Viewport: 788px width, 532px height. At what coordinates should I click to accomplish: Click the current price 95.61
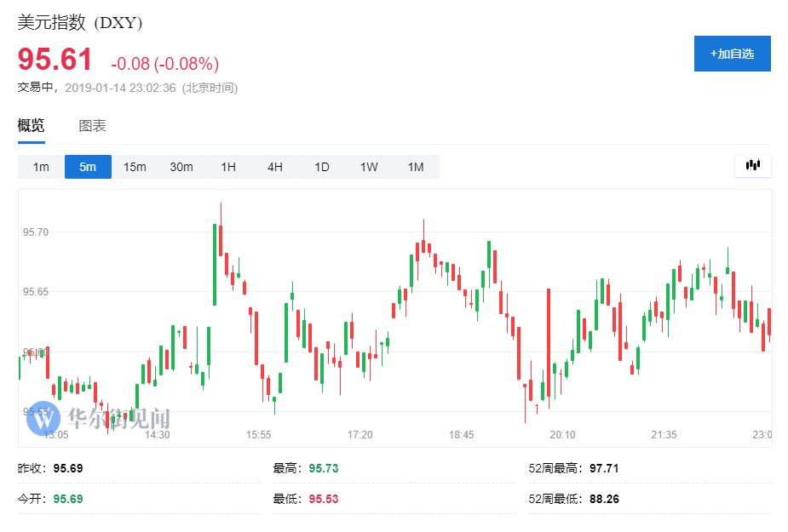(55, 60)
